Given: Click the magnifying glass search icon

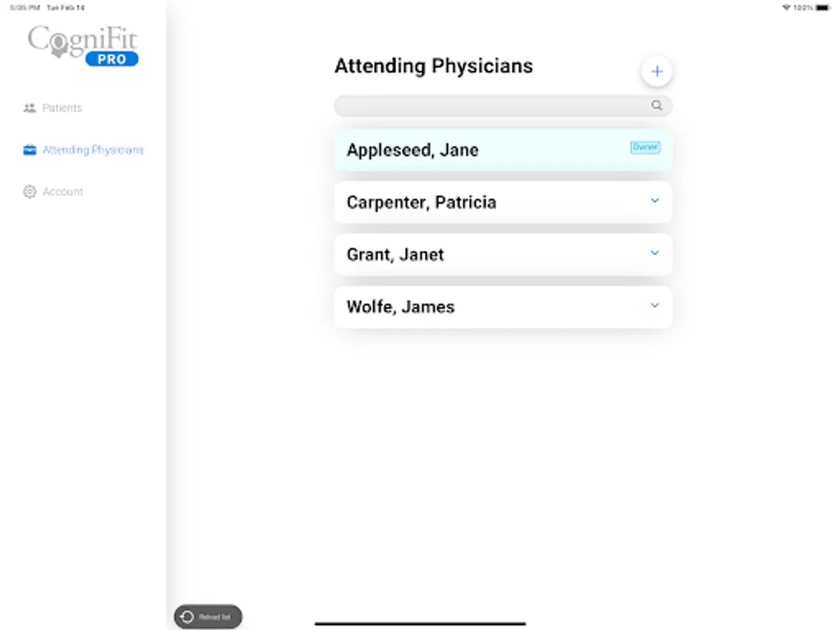Looking at the screenshot, I should (x=657, y=106).
